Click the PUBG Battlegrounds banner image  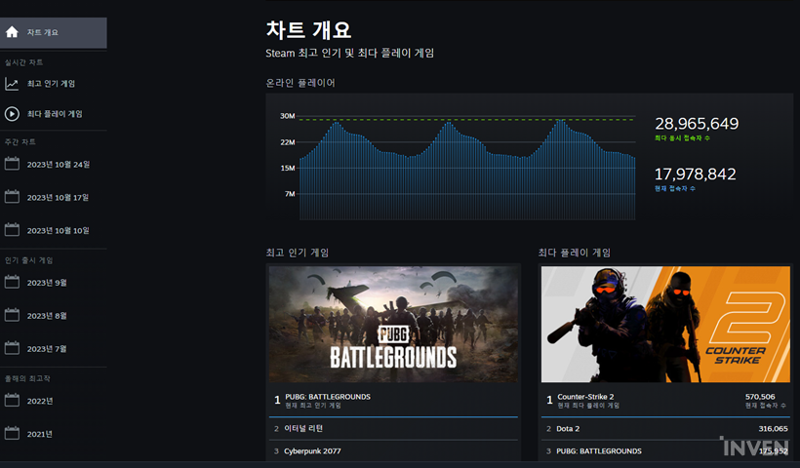pyautogui.click(x=393, y=324)
